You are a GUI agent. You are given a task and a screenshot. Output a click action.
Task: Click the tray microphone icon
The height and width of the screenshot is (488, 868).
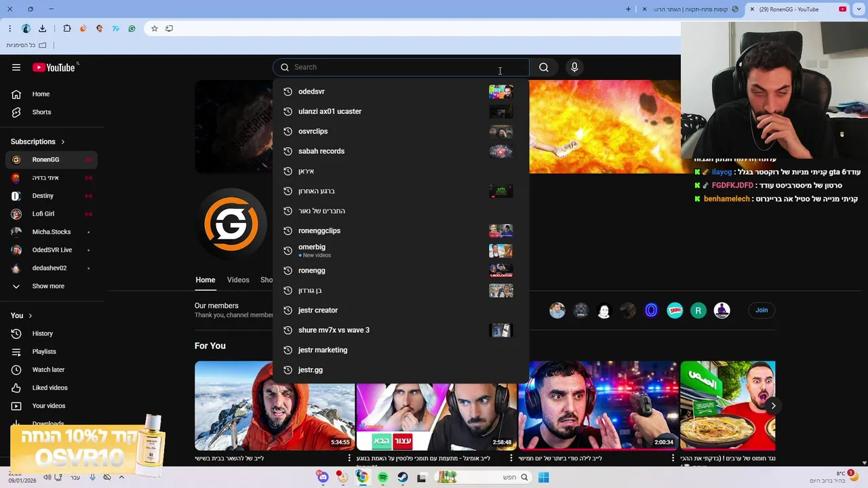click(92, 477)
